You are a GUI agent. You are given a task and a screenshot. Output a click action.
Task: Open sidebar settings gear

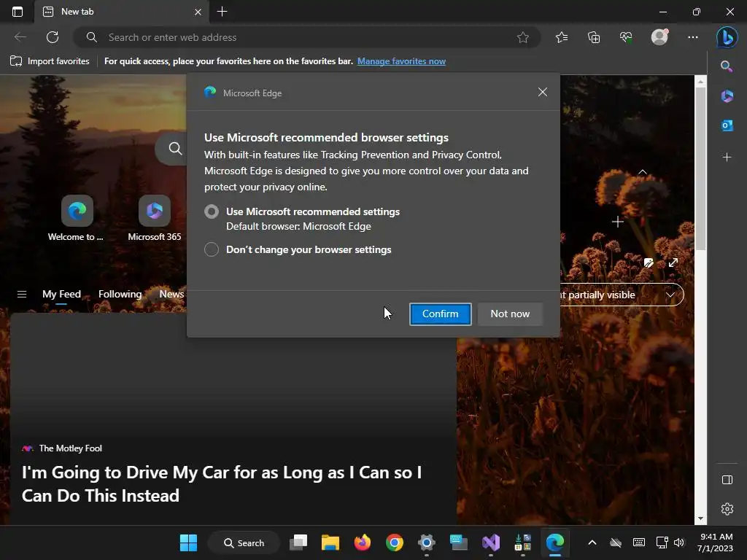coord(727,509)
